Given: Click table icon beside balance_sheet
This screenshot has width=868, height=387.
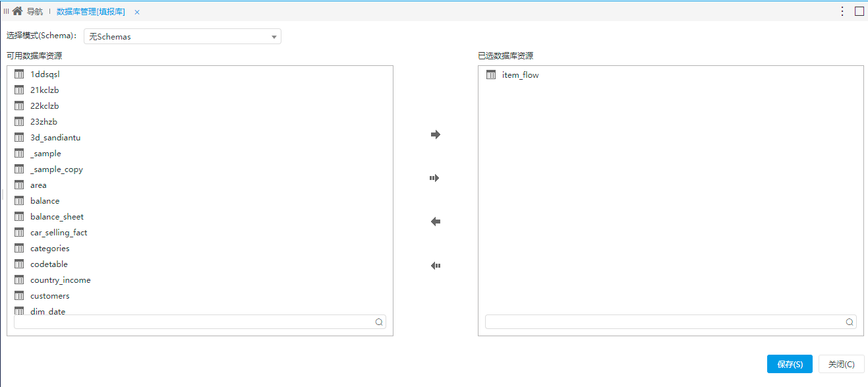Looking at the screenshot, I should pos(19,217).
